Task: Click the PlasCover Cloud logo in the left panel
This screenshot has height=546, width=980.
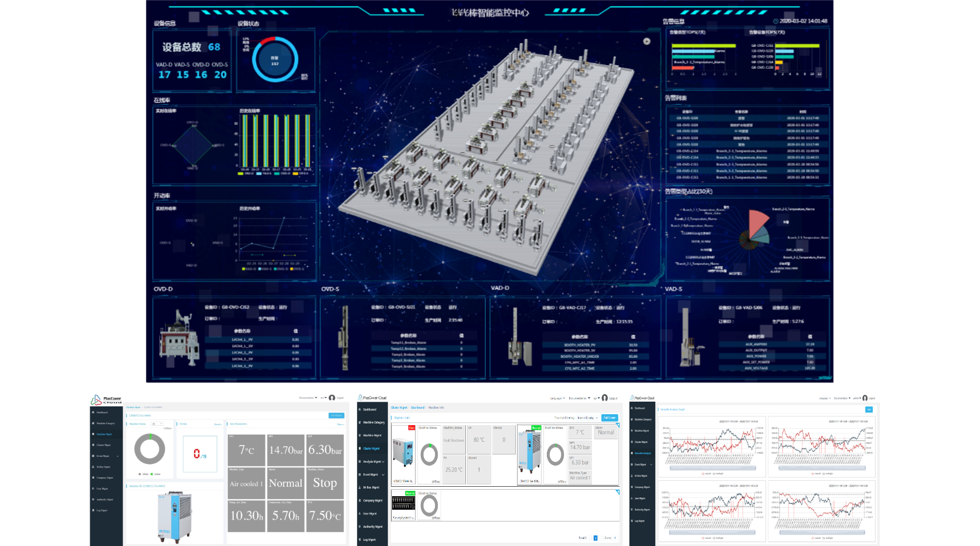Action: pos(106,400)
